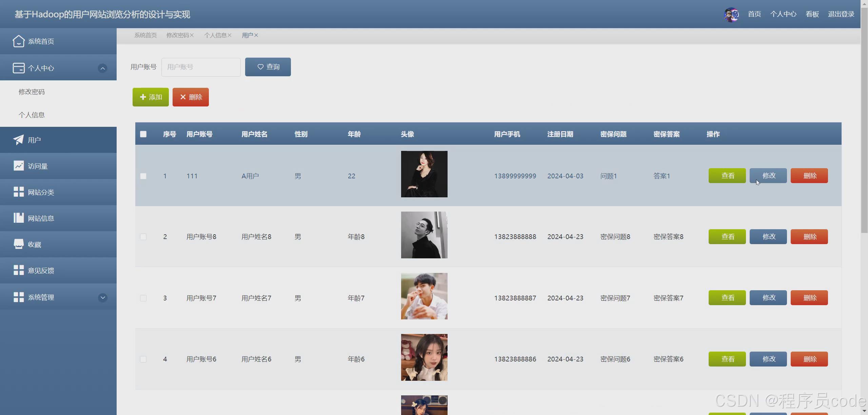The height and width of the screenshot is (415, 868).
Task: Close the 修改密码 tab
Action: click(192, 35)
